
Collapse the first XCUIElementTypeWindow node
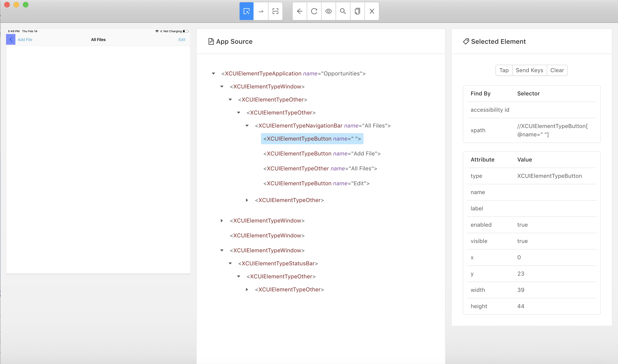point(222,87)
